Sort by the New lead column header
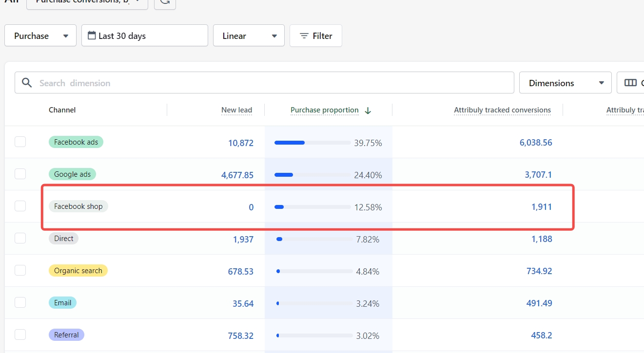The width and height of the screenshot is (644, 353). click(x=236, y=110)
